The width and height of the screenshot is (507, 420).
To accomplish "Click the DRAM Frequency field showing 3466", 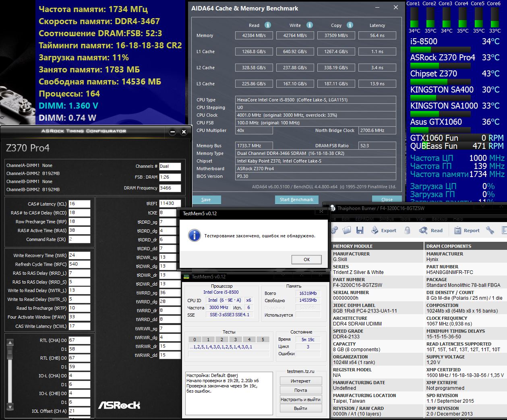I will point(170,188).
